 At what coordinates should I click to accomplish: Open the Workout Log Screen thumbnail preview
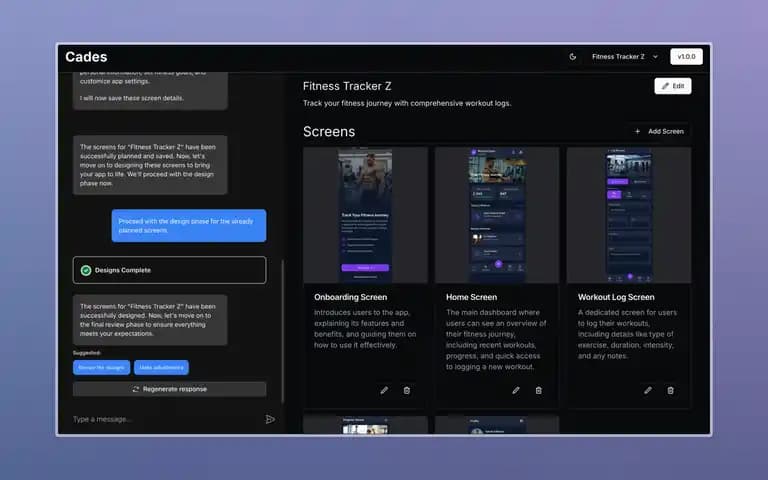pos(629,215)
